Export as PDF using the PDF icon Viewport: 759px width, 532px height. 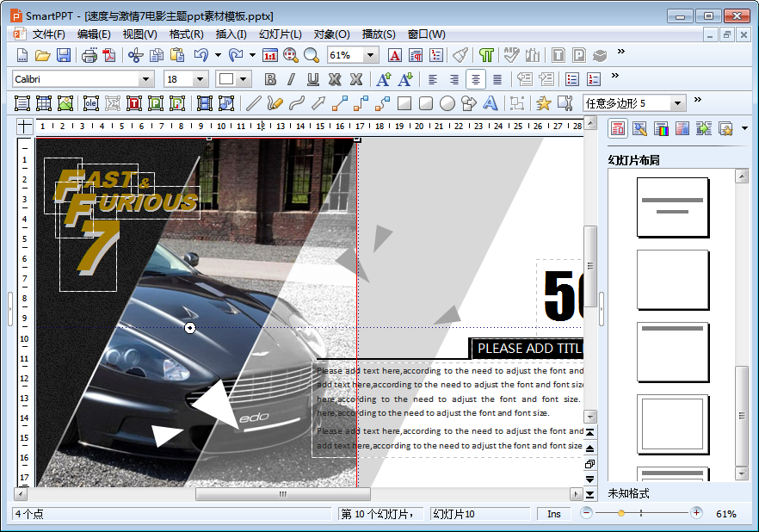coord(109,55)
